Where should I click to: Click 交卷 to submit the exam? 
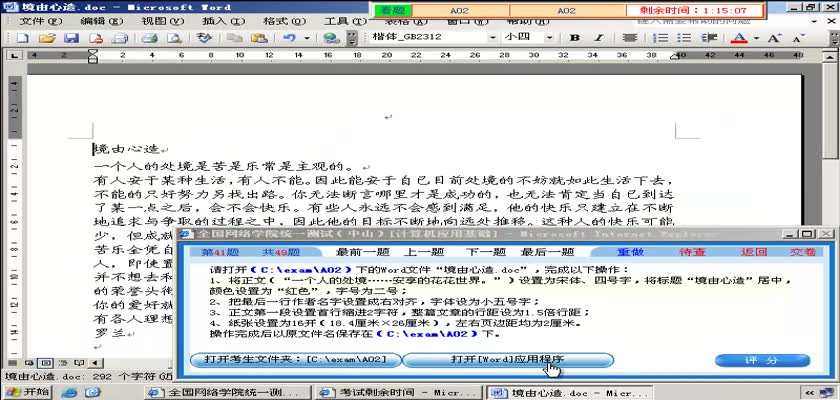(802, 252)
